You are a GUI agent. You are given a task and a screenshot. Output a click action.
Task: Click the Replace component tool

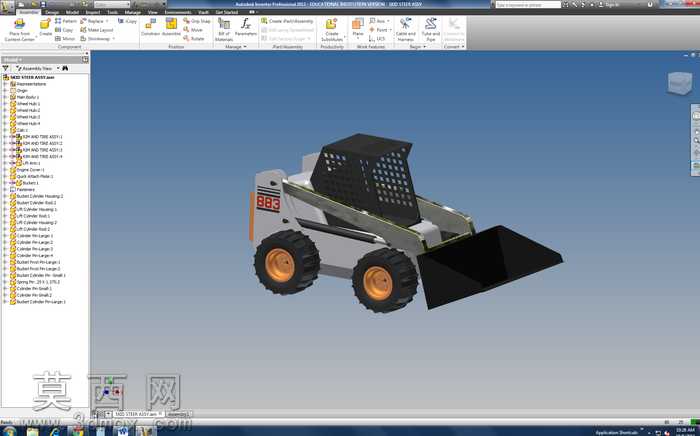click(x=94, y=21)
